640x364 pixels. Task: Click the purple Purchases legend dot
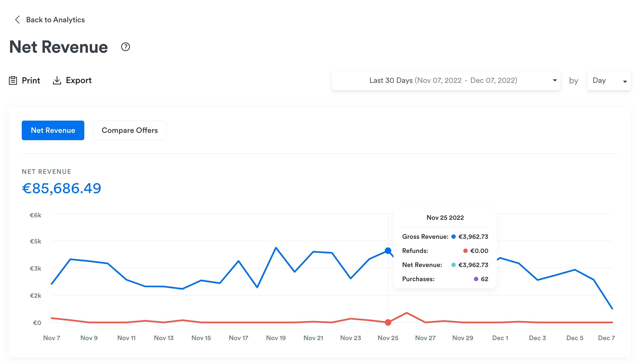476,279
